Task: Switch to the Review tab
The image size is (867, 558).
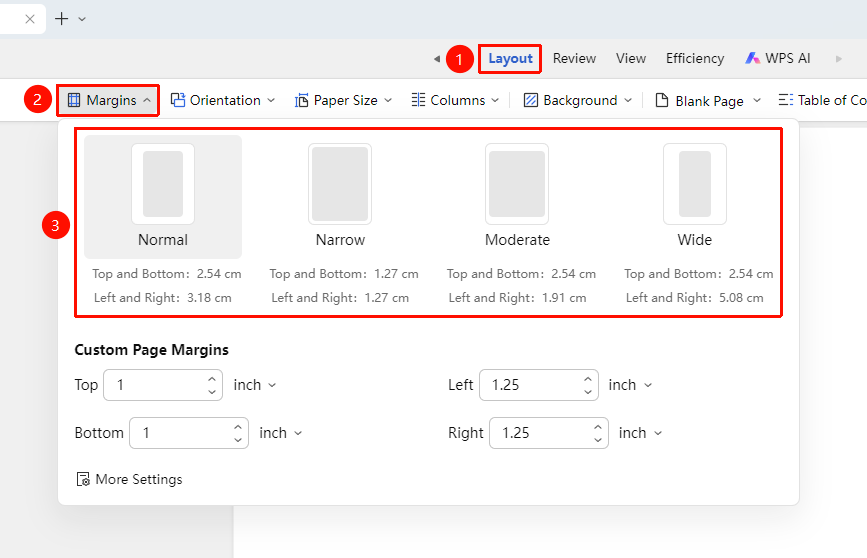Action: tap(574, 59)
